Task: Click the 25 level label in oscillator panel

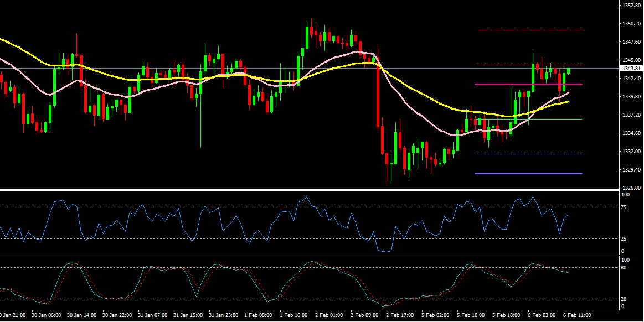Action: [x=626, y=239]
